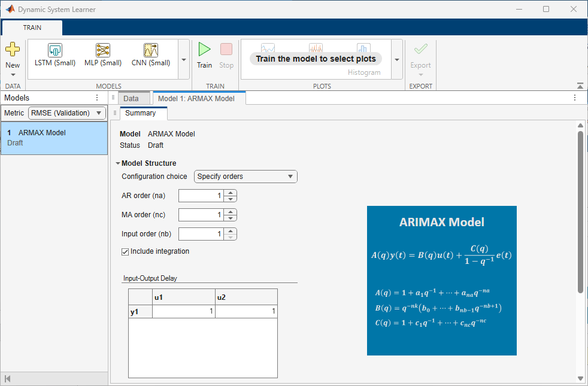Expand the plots gallery dropdown arrow
Screen dimensions: 588x386
point(397,60)
